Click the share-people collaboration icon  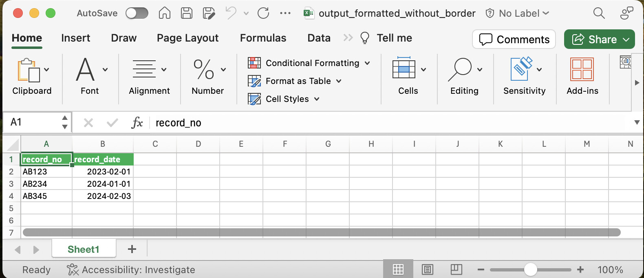626,13
